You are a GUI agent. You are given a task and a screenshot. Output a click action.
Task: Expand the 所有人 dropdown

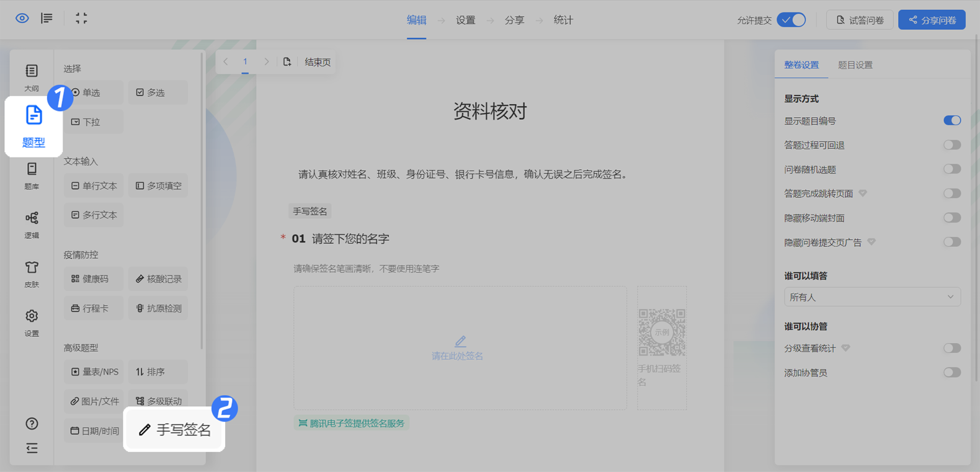[872, 297]
